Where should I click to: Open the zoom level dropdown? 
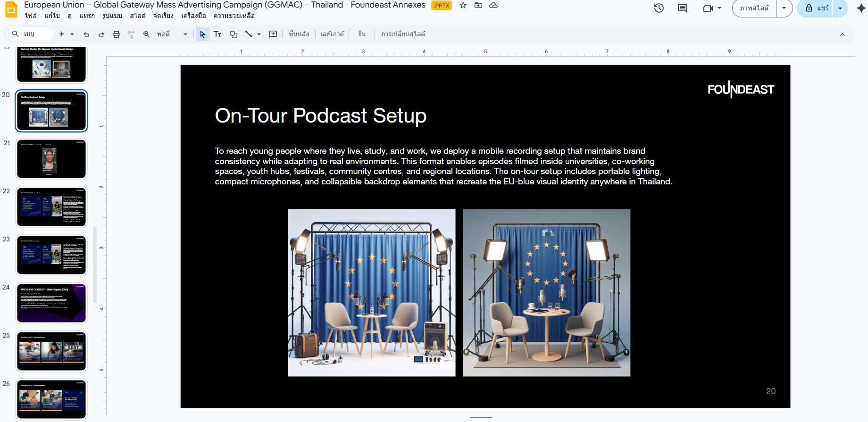point(173,34)
